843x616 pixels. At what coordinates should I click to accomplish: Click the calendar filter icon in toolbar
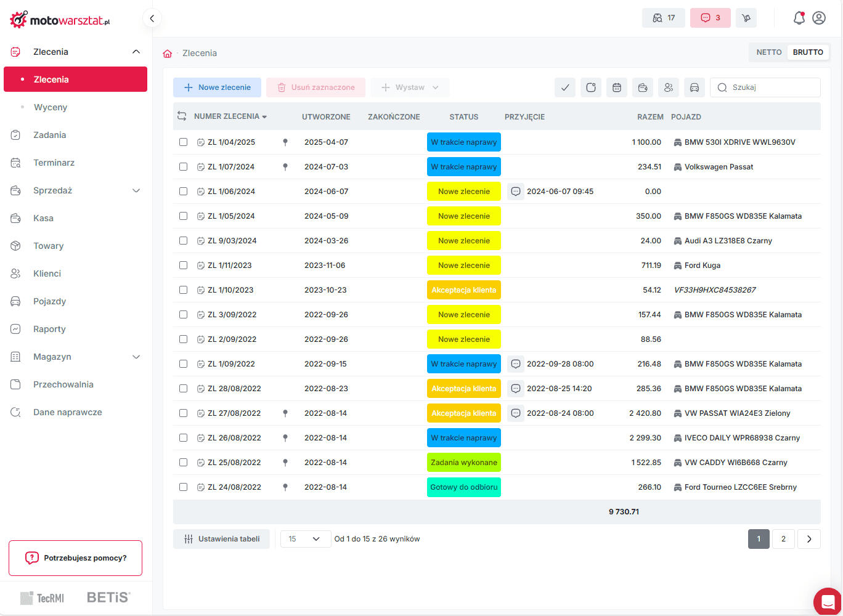(616, 87)
